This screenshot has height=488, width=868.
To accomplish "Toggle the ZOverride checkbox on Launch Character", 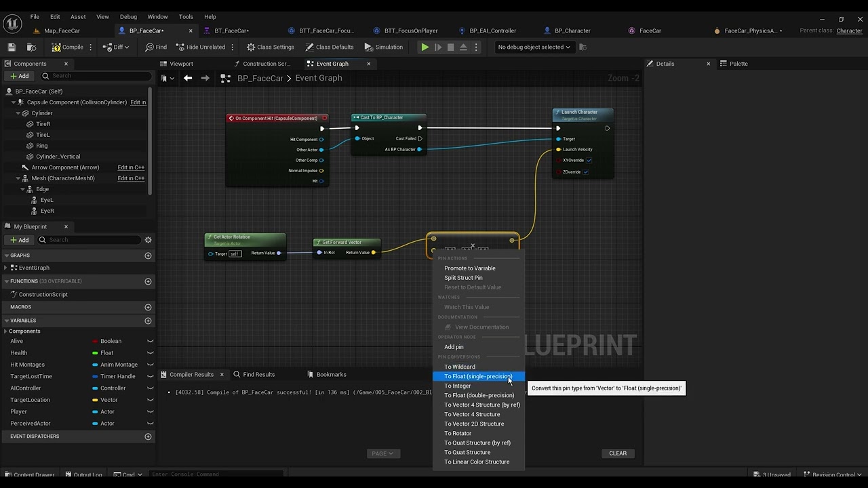I will click(586, 172).
